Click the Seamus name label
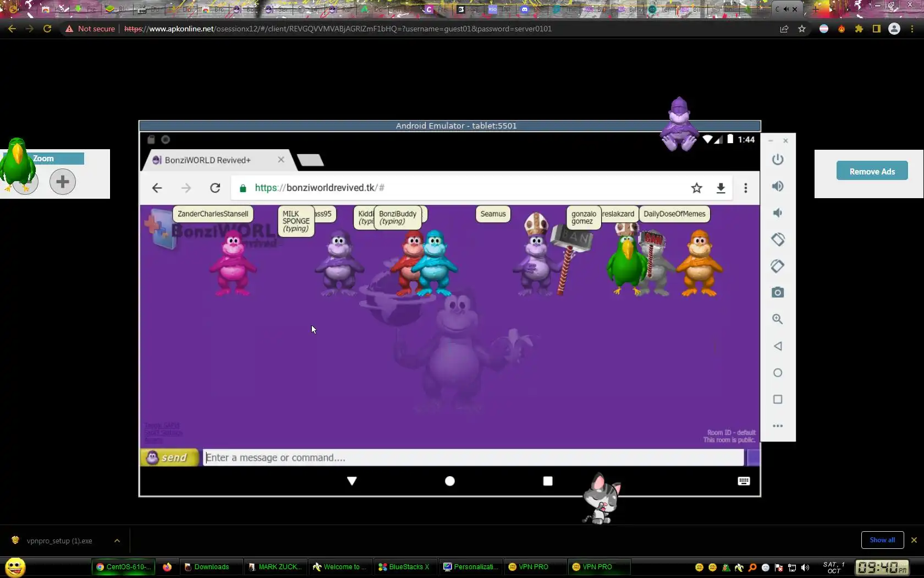924x578 pixels. click(493, 214)
